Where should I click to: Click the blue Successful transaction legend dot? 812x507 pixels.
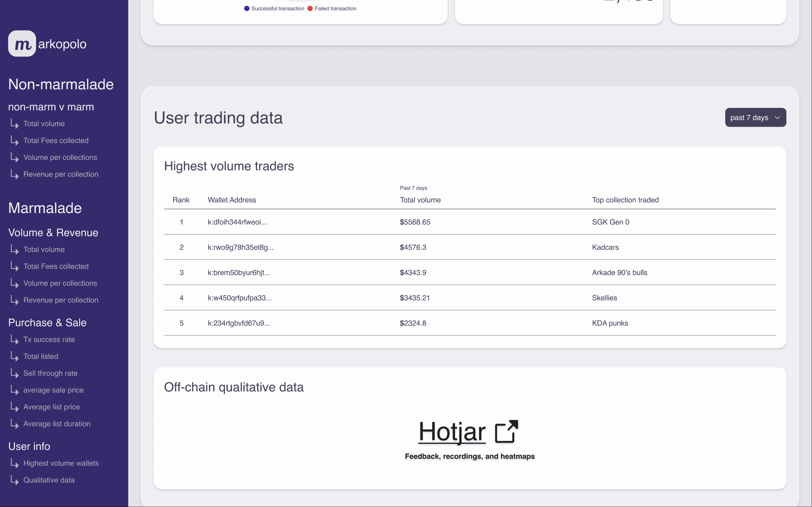[x=247, y=8]
